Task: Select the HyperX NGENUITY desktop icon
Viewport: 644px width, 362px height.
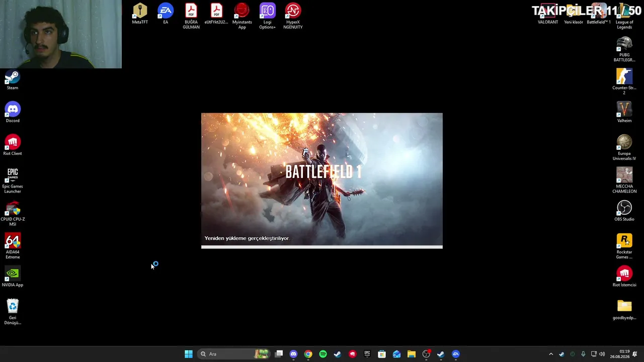Action: 293,17
